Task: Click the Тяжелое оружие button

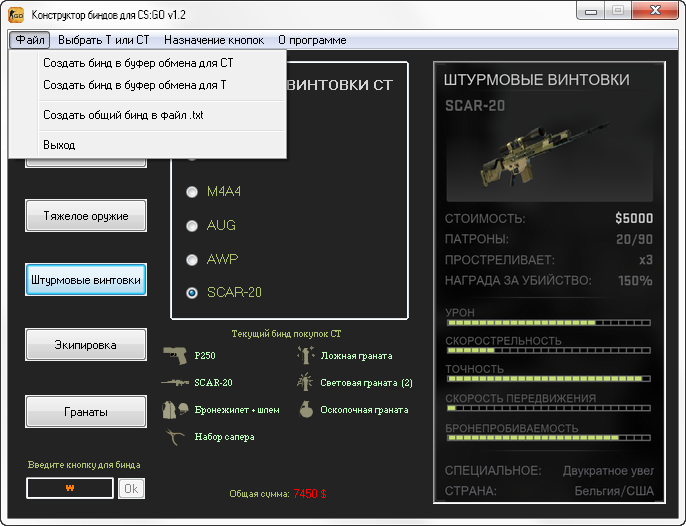Action: point(86,216)
